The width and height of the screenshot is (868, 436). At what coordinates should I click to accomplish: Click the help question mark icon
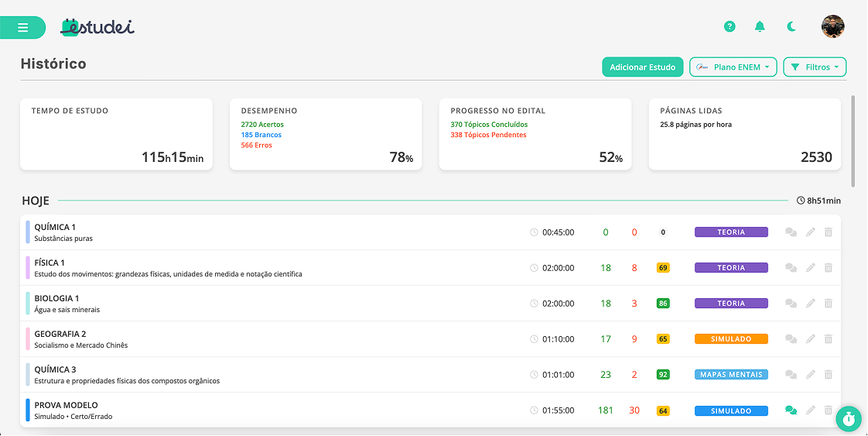click(730, 26)
